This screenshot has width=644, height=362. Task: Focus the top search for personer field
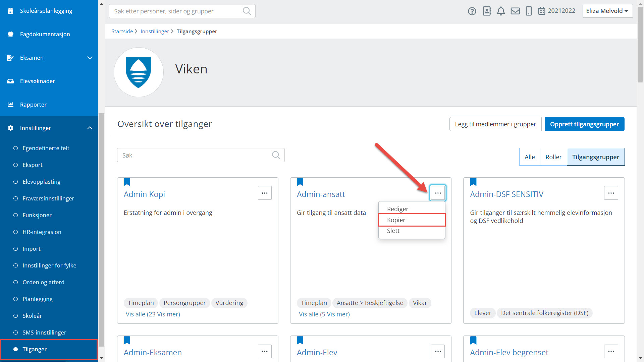coord(182,11)
